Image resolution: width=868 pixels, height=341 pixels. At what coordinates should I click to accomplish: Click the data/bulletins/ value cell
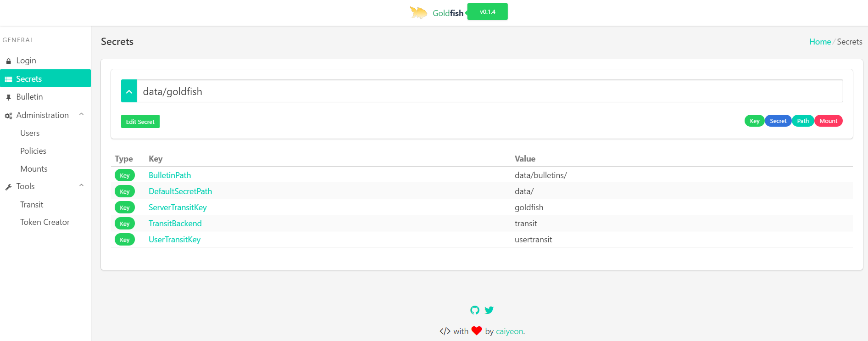point(541,175)
